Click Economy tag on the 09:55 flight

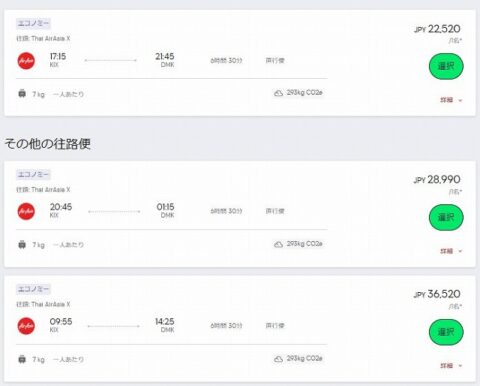click(x=33, y=289)
